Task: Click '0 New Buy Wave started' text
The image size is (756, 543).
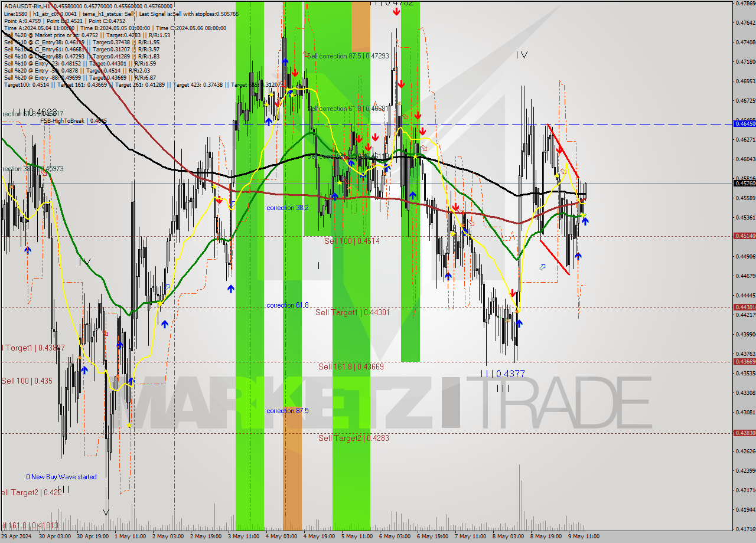Action: click(x=61, y=477)
